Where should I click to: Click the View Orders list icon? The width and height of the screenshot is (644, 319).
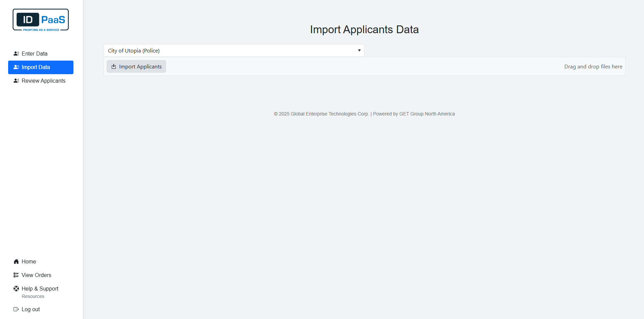click(x=16, y=275)
